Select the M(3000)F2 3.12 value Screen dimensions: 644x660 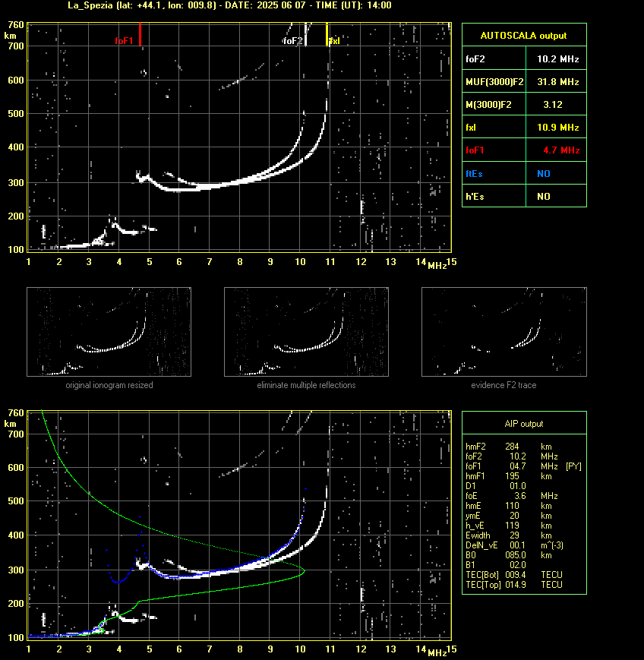pos(556,104)
